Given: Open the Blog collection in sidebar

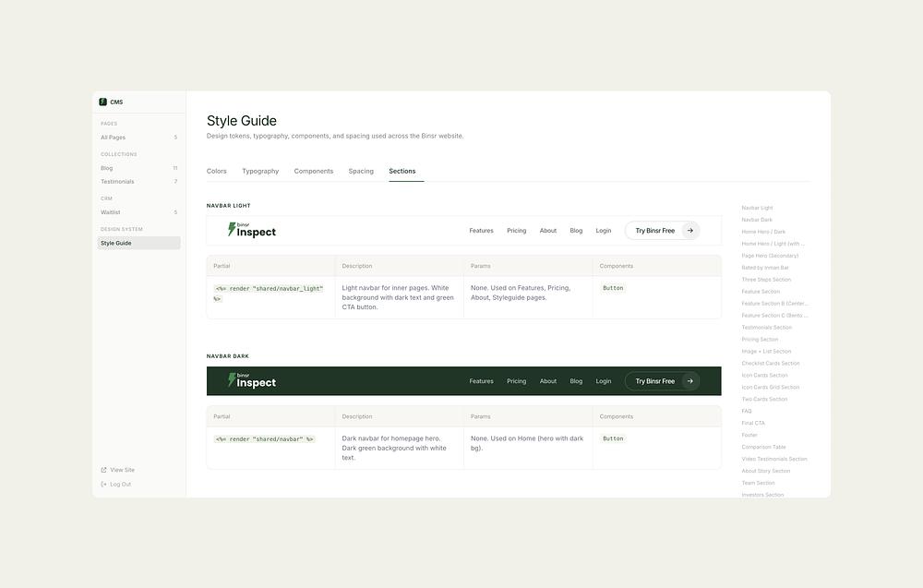Looking at the screenshot, I should (139, 168).
